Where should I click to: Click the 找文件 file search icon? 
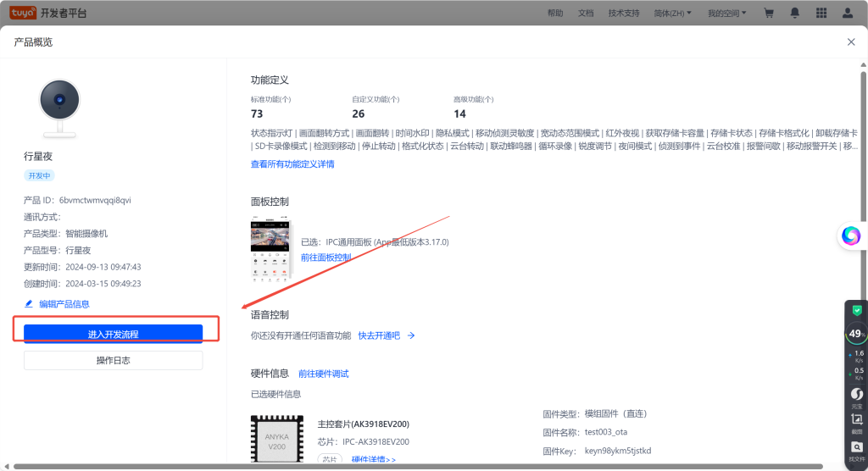pyautogui.click(x=856, y=449)
